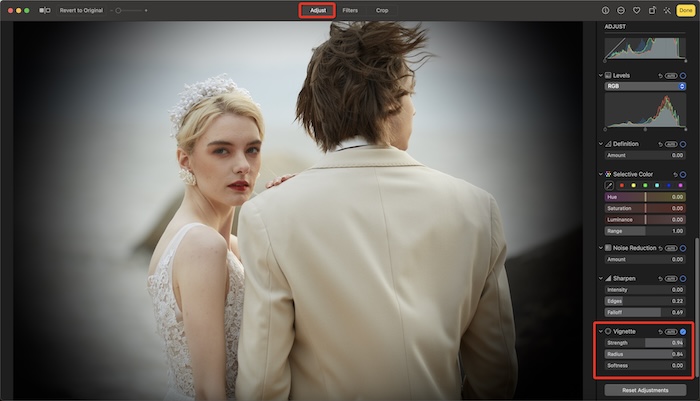This screenshot has width=700, height=401.
Task: Click the zoom slider in toolbar
Action: coord(129,10)
